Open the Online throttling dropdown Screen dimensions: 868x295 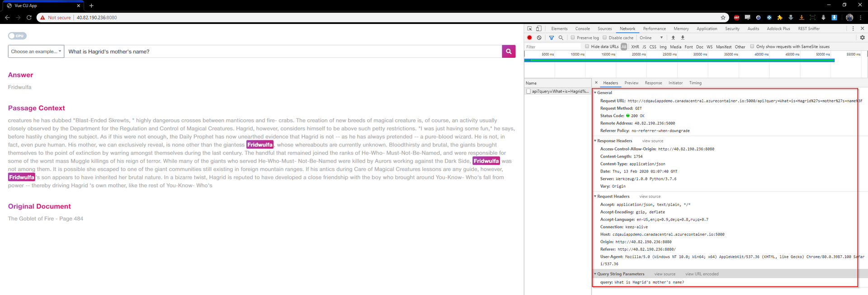(x=651, y=37)
